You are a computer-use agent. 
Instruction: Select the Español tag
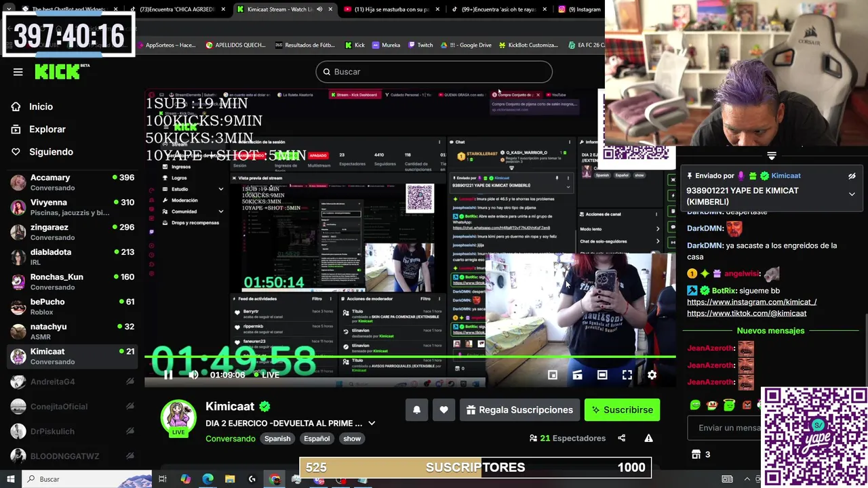click(317, 439)
